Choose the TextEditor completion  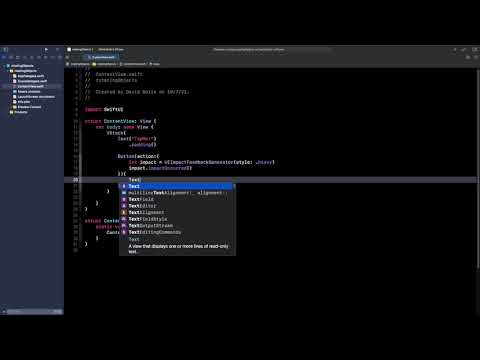176,206
